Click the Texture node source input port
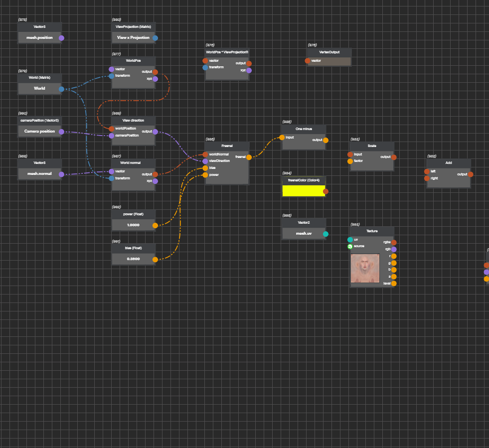 tap(350, 246)
